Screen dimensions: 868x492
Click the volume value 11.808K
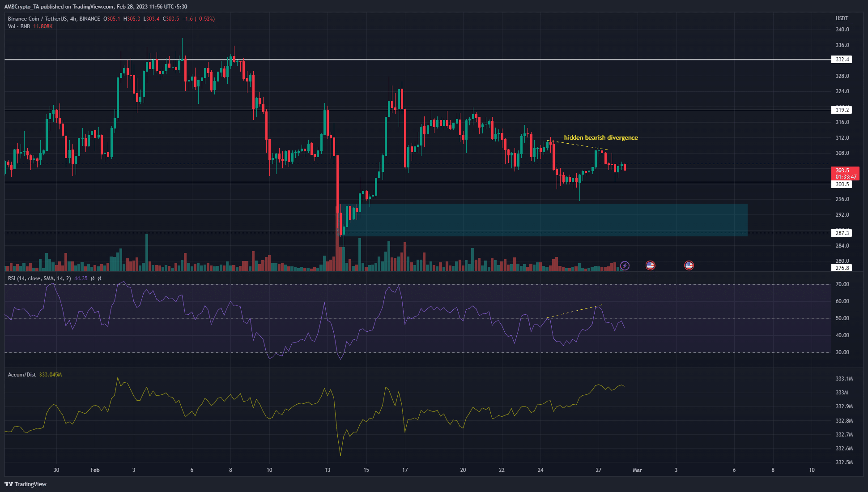click(x=43, y=26)
